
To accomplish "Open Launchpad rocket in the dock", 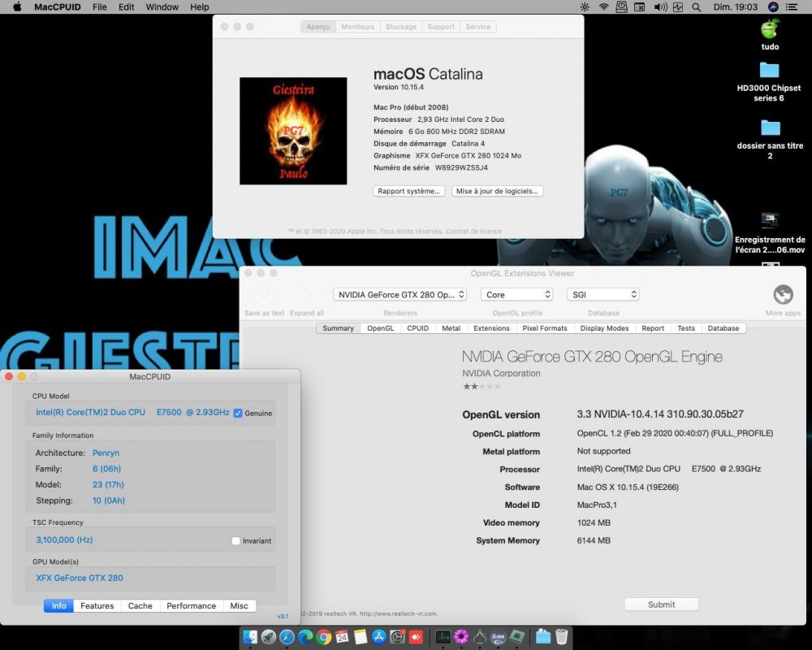I will pyautogui.click(x=269, y=636).
